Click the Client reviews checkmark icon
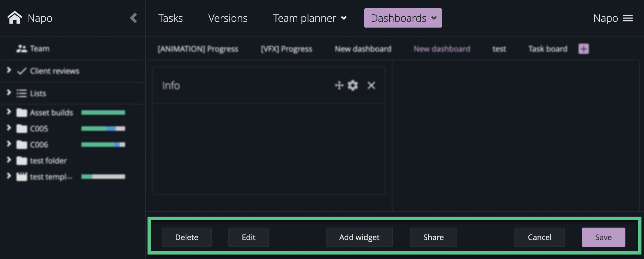 pyautogui.click(x=21, y=71)
